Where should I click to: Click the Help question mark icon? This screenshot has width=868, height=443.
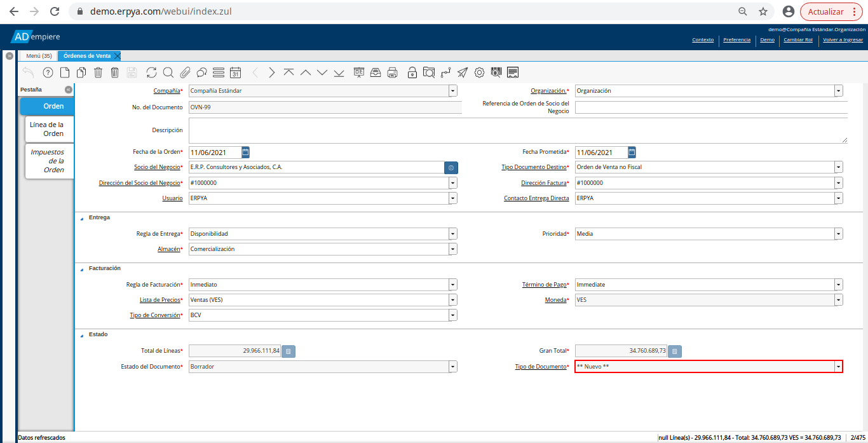47,72
